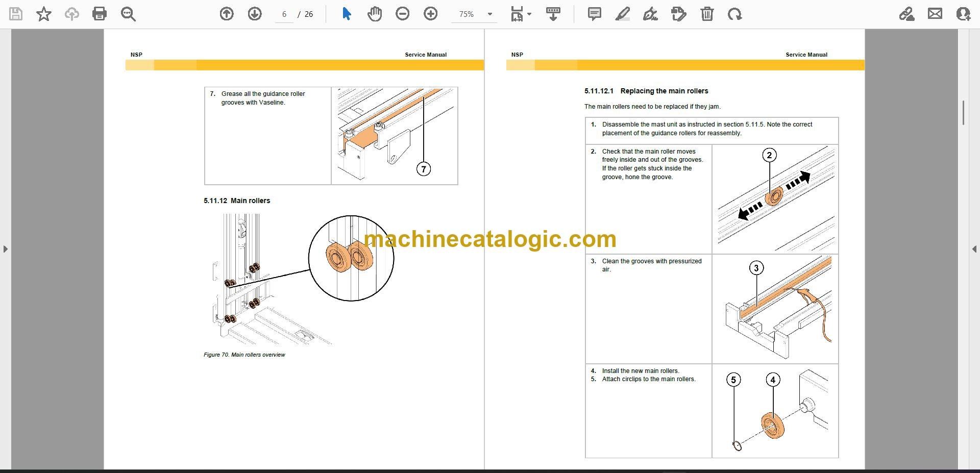Go to the next page with down arrow
The height and width of the screenshot is (473, 980).
[255, 14]
